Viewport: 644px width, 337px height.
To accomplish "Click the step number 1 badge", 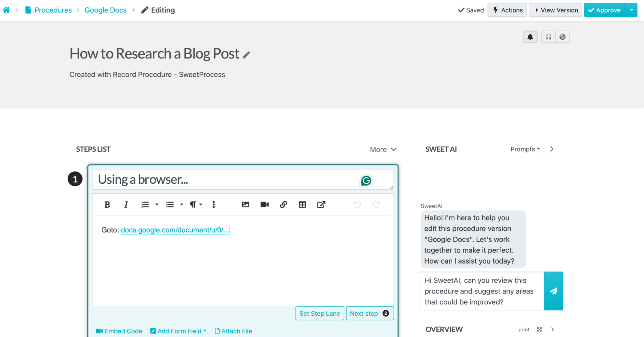I will pos(75,179).
